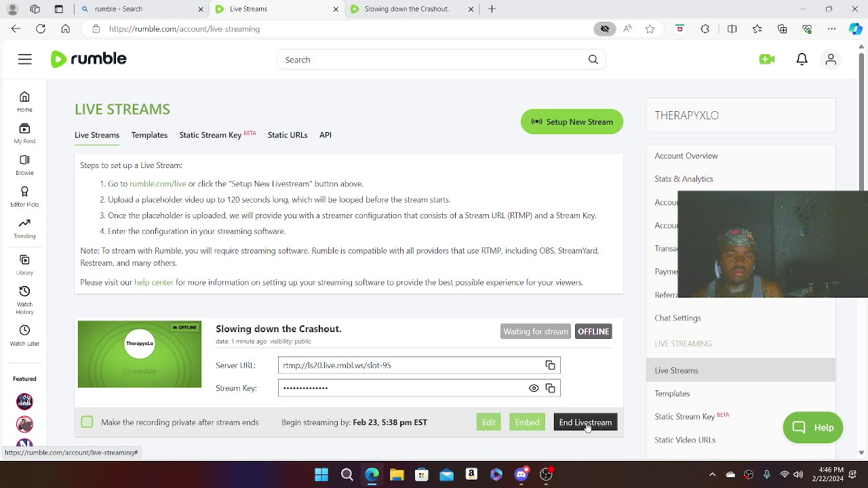This screenshot has height=488, width=868.
Task: Open the Help chat widget
Action: [812, 428]
